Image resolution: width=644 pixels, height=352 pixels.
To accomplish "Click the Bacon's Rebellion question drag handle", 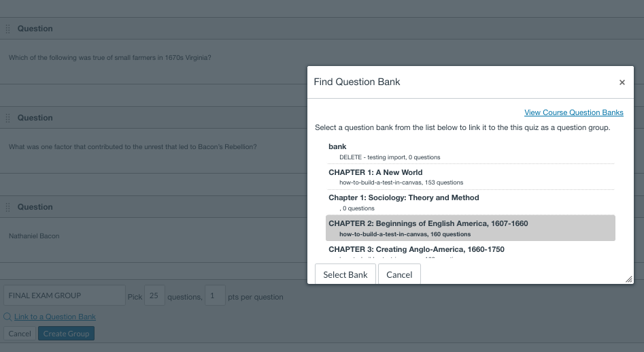I will pos(8,118).
